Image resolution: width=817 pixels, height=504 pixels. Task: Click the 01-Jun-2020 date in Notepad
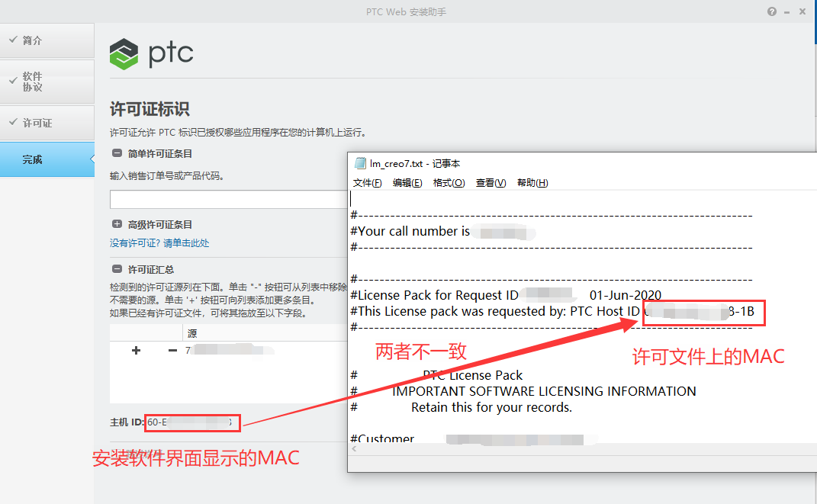[x=626, y=295]
